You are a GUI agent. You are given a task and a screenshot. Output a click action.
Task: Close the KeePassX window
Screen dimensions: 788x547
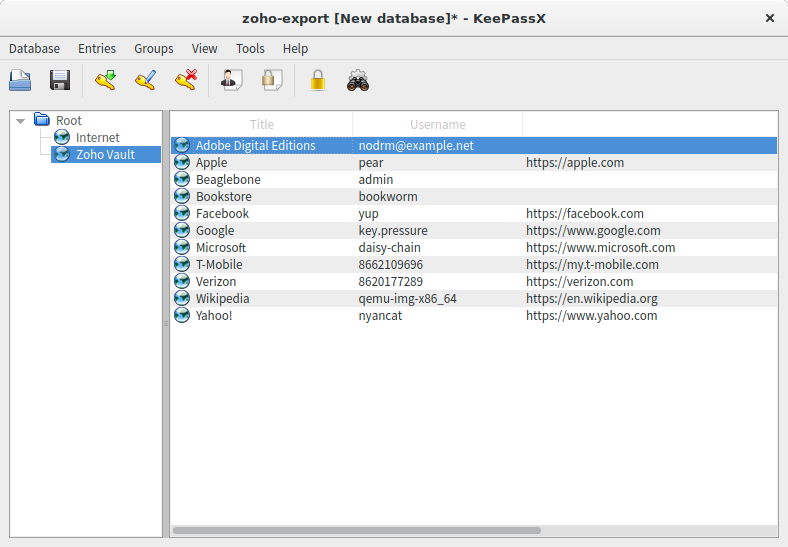769,18
